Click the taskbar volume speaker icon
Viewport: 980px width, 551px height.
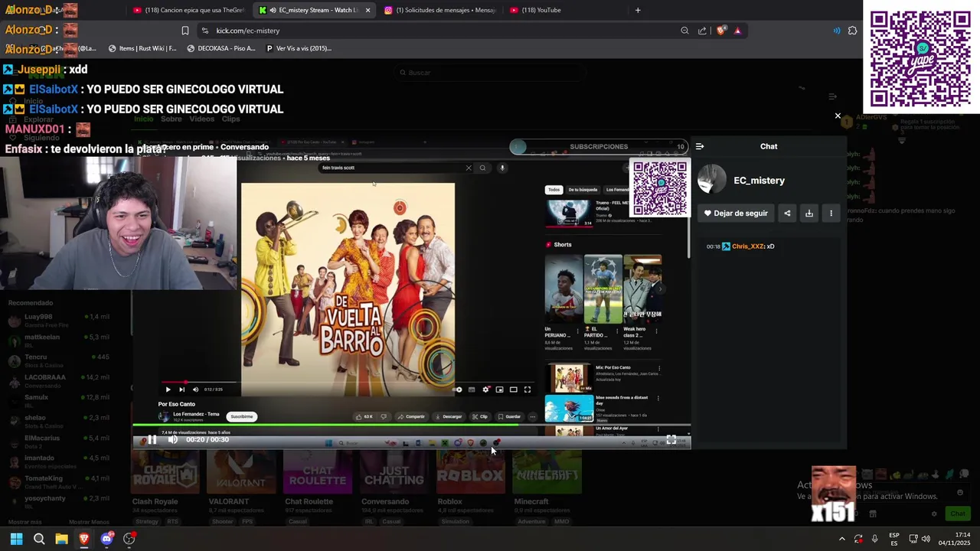tap(926, 539)
